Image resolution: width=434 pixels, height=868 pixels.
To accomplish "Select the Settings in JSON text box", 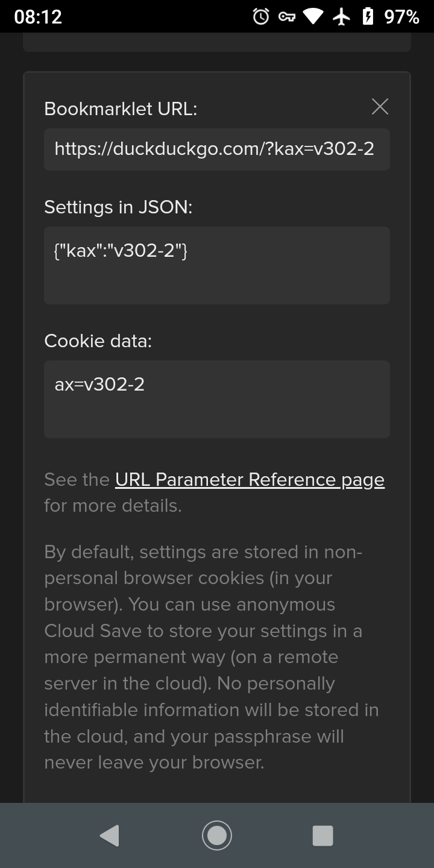I will (x=217, y=265).
